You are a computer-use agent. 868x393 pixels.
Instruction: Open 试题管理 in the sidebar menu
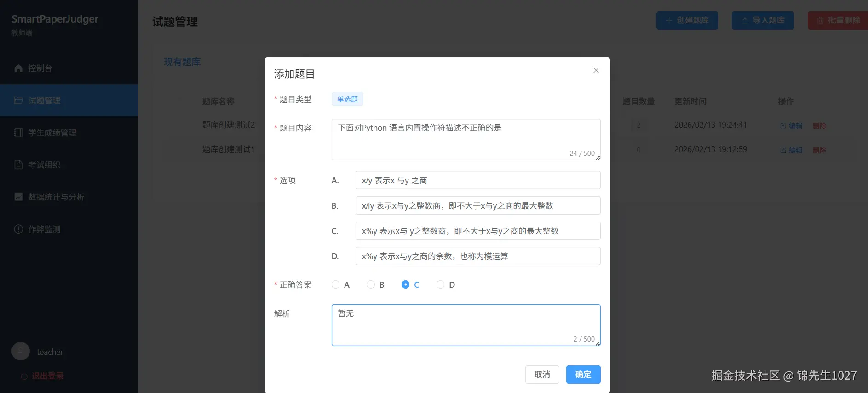(69, 100)
